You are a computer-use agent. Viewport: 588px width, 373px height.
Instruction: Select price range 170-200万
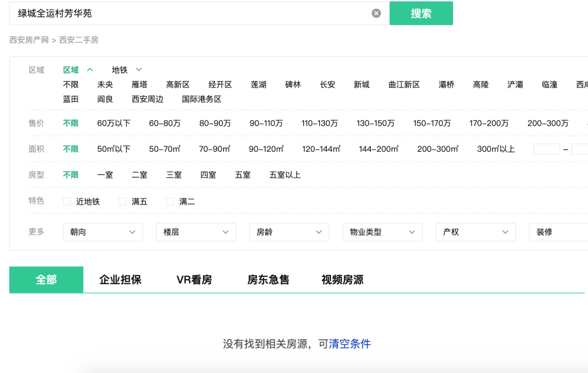(x=489, y=123)
